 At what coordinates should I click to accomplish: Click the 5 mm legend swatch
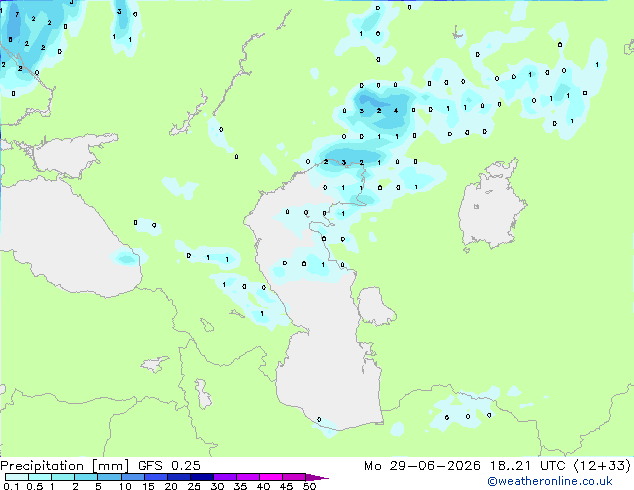point(109,477)
